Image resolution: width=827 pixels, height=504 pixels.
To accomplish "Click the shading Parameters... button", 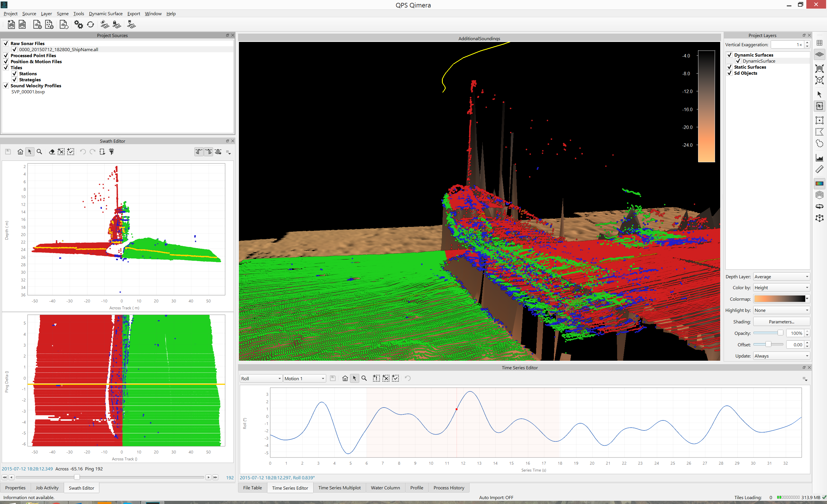I will click(x=781, y=322).
